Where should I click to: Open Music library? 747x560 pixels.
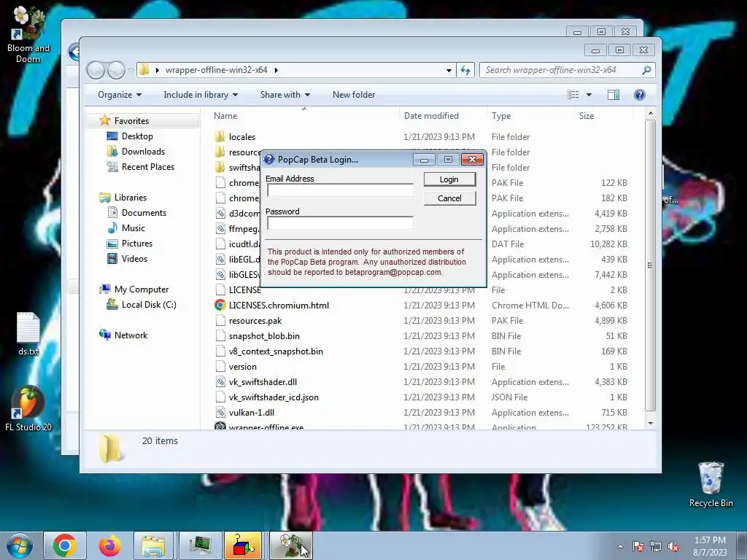tap(133, 228)
